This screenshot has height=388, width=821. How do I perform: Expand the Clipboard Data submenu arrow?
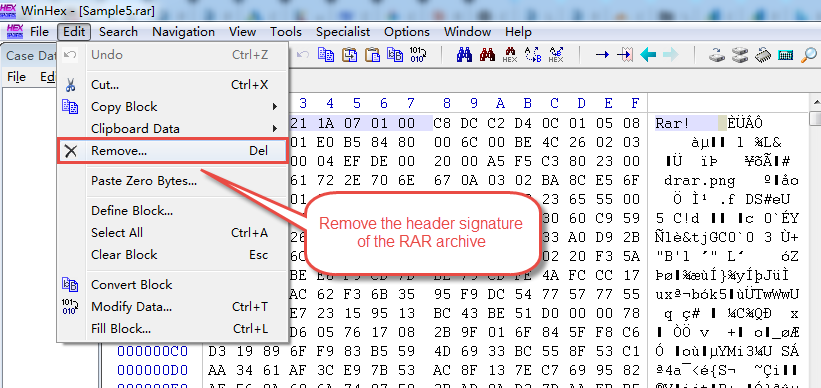click(275, 129)
